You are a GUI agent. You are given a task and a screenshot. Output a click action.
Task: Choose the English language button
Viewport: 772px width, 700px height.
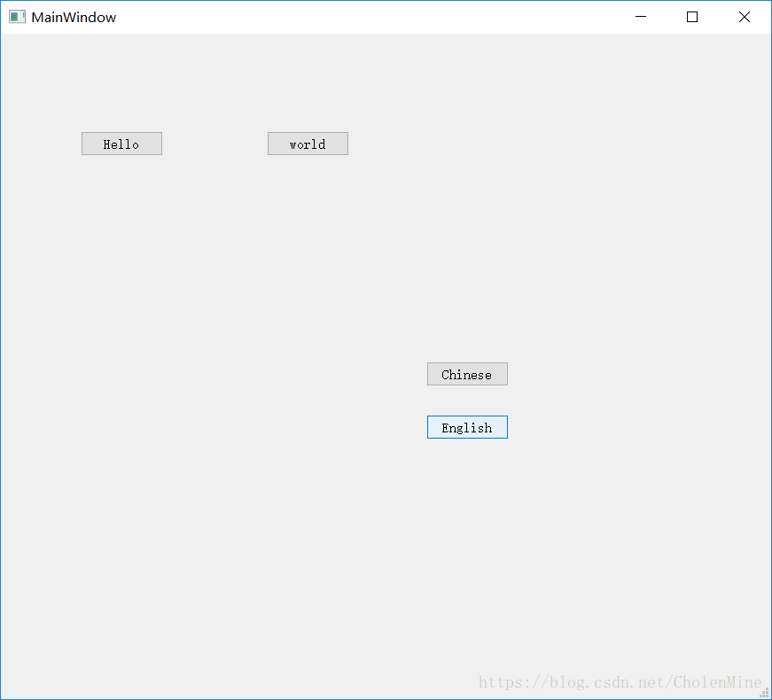467,427
